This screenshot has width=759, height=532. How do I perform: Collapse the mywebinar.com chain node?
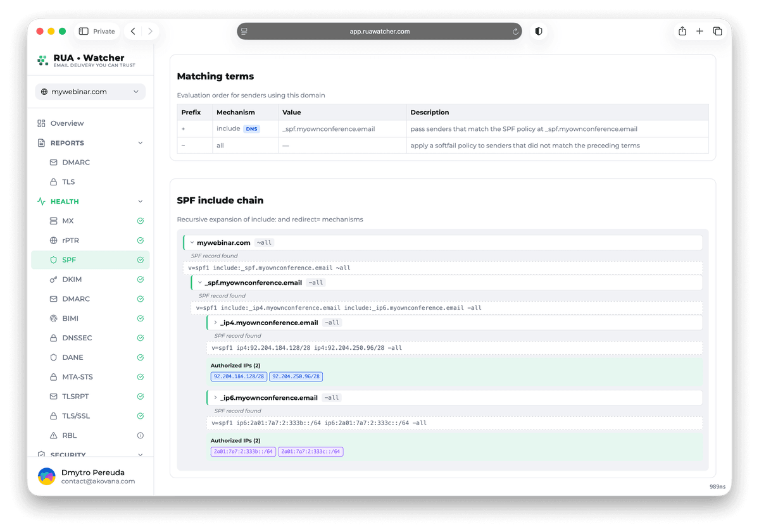click(x=192, y=243)
